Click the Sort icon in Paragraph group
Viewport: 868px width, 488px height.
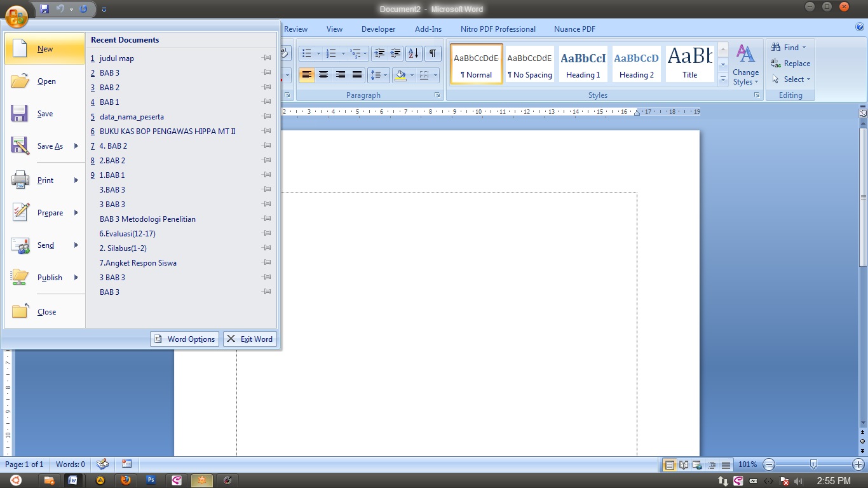tap(413, 53)
